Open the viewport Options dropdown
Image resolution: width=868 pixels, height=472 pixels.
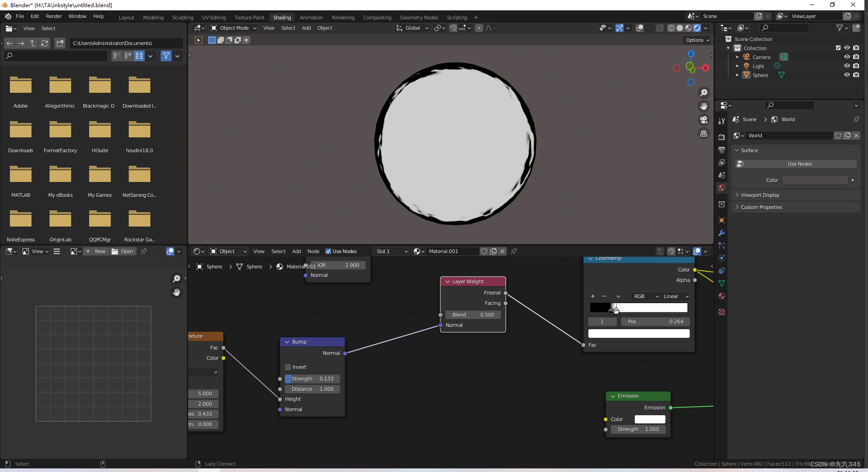pyautogui.click(x=697, y=40)
